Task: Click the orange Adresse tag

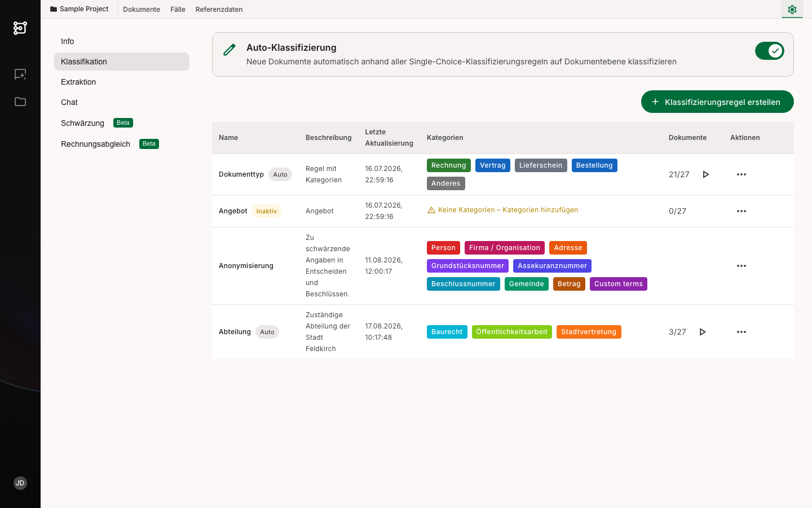Action: 568,248
